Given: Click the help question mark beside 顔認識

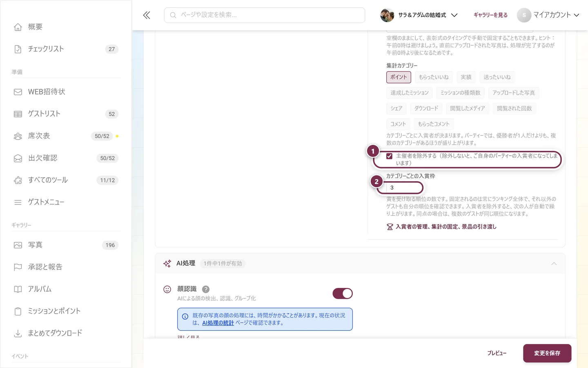Looking at the screenshot, I should click(206, 289).
